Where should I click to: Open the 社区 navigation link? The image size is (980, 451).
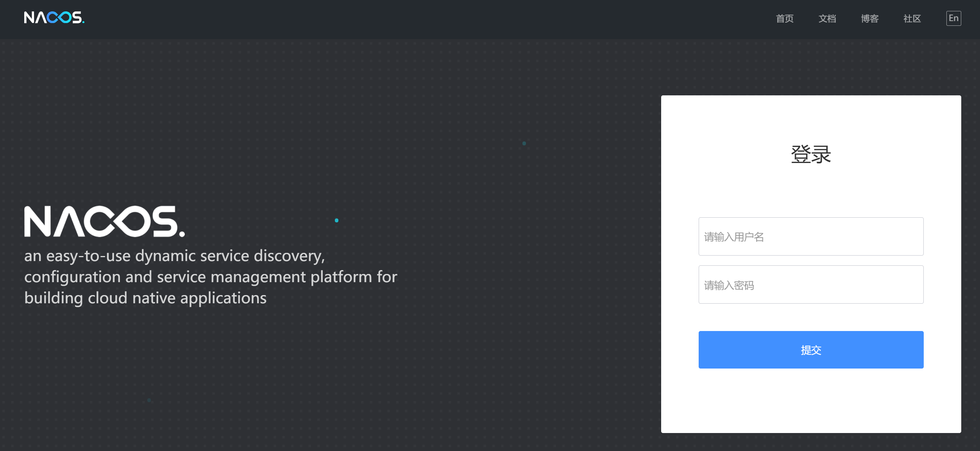[x=912, y=18]
